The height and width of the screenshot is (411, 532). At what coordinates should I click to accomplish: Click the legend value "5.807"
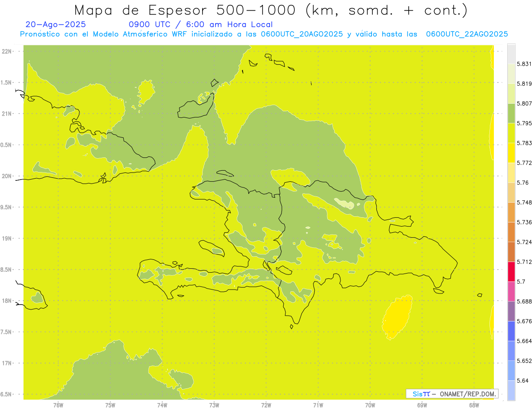524,103
